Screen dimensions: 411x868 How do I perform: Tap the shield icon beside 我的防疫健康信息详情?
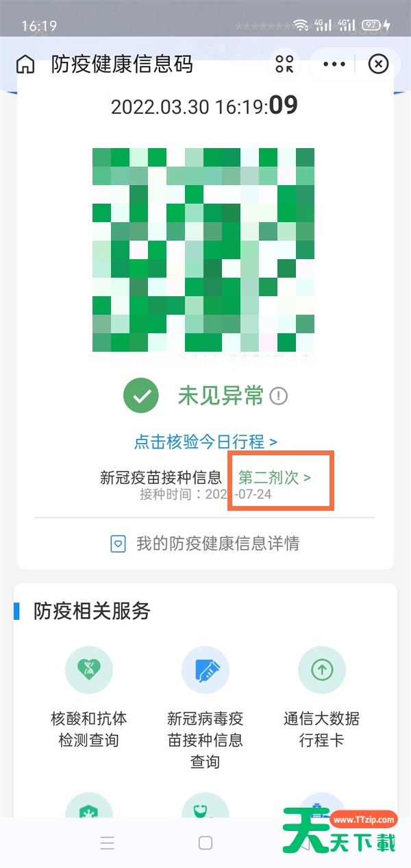tap(119, 544)
